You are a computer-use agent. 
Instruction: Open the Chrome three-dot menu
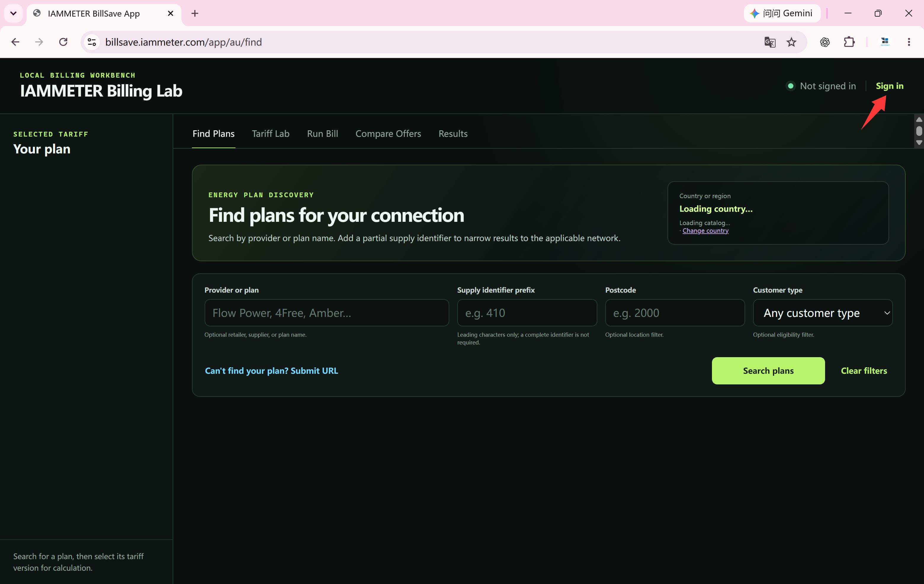909,42
